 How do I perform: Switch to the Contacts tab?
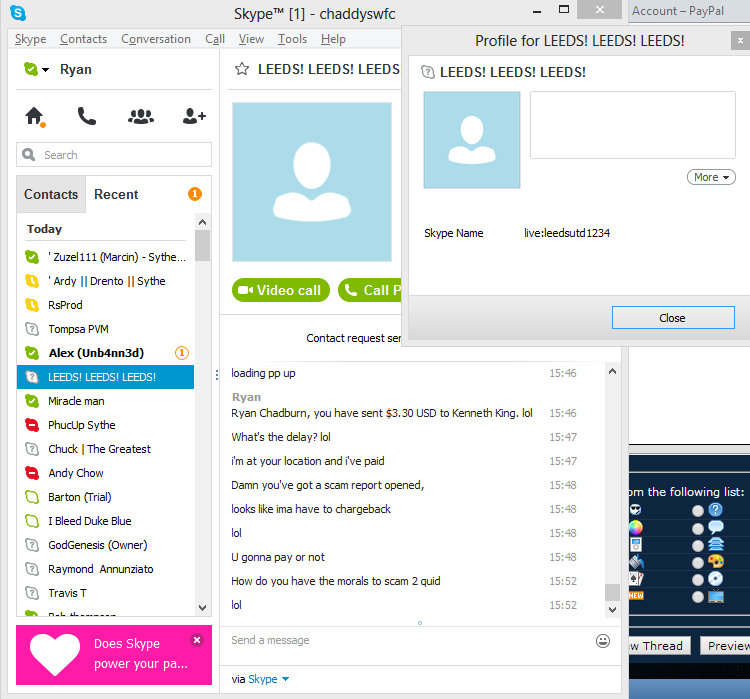coord(51,194)
